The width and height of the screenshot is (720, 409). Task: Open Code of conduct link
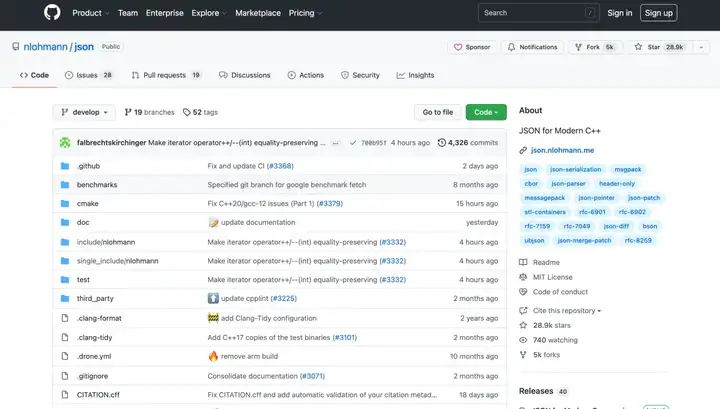(x=554, y=292)
